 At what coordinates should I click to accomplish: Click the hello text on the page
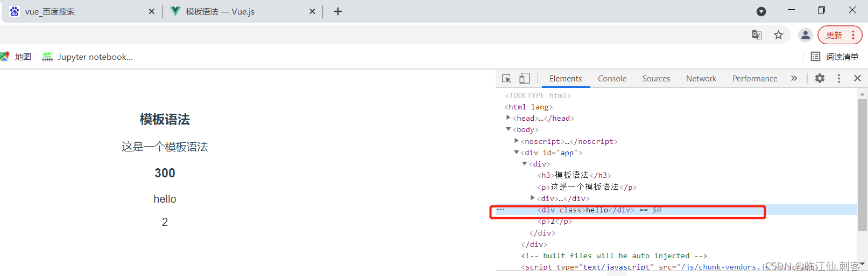[x=165, y=199]
